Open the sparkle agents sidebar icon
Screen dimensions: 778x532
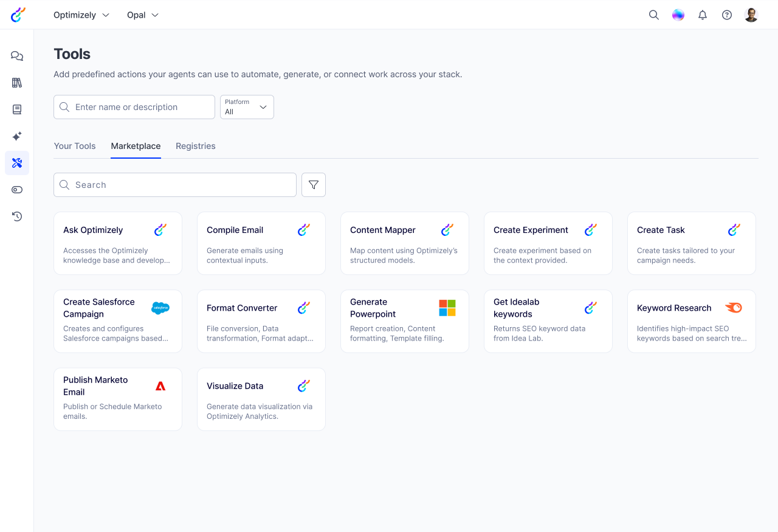coord(17,136)
